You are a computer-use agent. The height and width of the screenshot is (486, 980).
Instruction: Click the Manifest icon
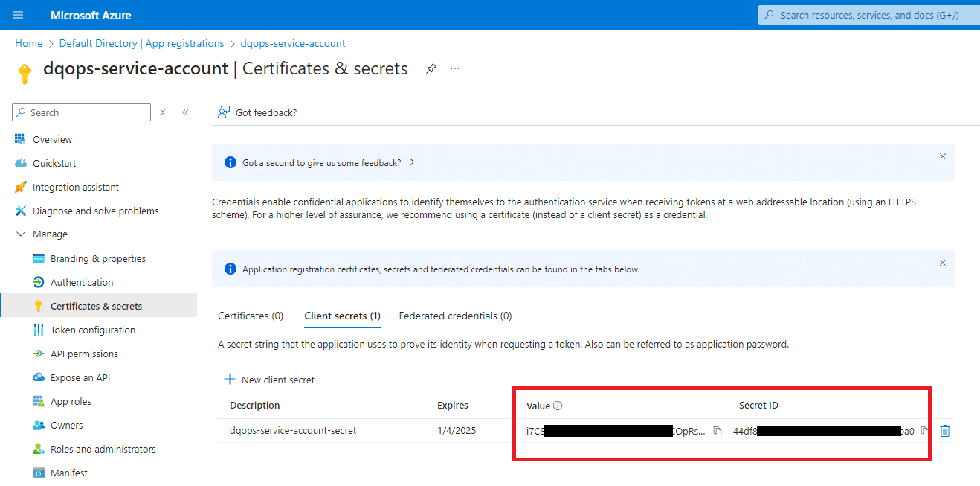point(39,473)
